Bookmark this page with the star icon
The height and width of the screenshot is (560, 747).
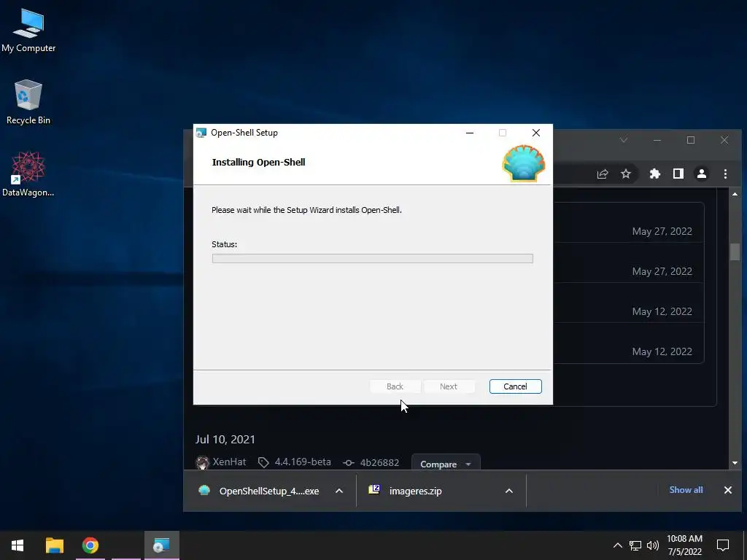pos(625,174)
